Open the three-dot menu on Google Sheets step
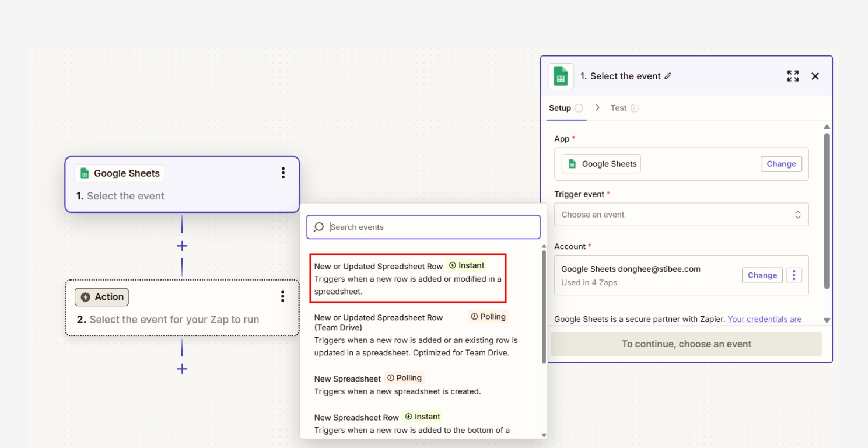868x448 pixels. coord(283,173)
